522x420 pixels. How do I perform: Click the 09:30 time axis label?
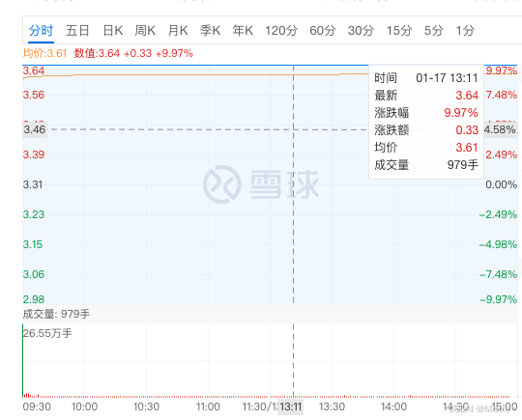point(37,406)
